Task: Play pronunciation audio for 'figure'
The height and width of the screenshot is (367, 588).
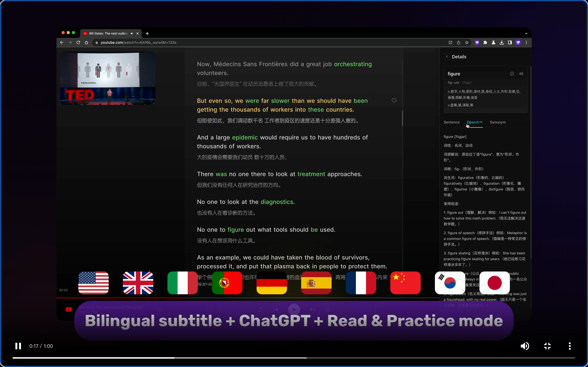Action: coord(521,74)
